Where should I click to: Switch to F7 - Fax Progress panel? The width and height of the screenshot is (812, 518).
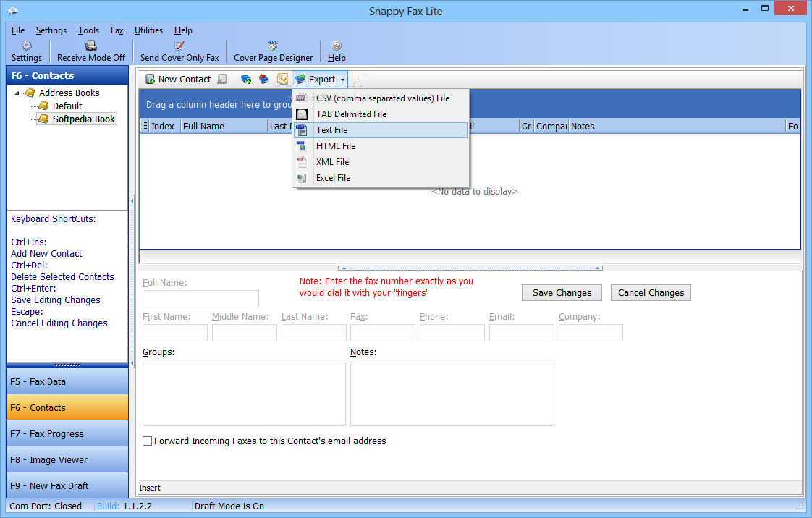(x=67, y=433)
